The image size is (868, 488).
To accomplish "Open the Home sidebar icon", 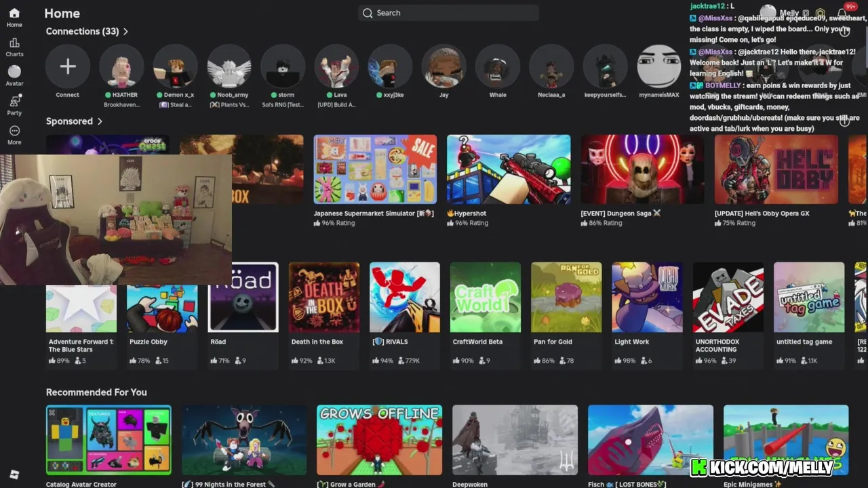I will click(14, 18).
